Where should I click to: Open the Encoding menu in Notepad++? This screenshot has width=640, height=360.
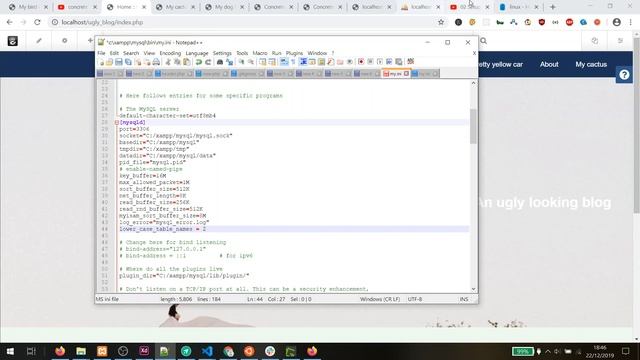tap(170, 53)
